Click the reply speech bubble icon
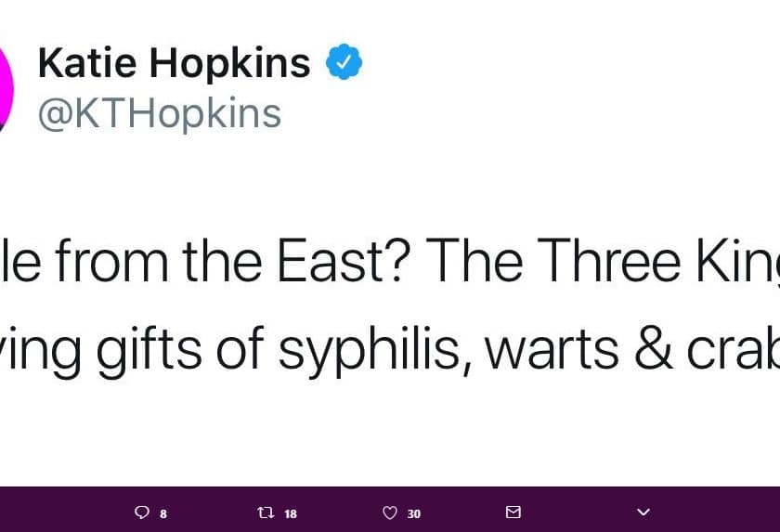 point(142,513)
